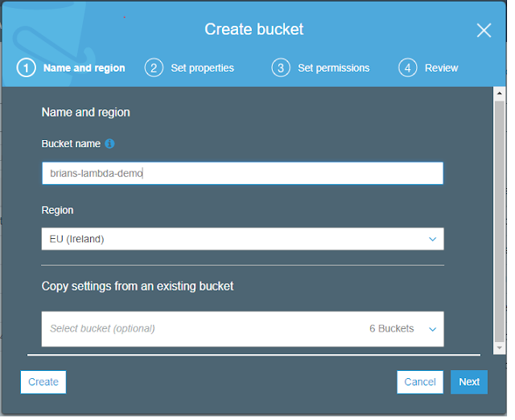Open the Set properties step

(202, 68)
